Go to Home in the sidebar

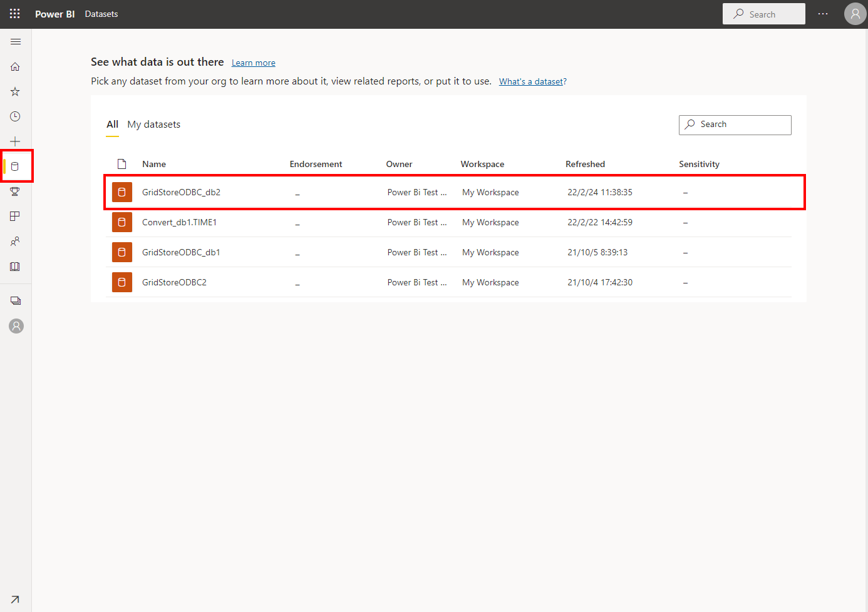point(16,67)
